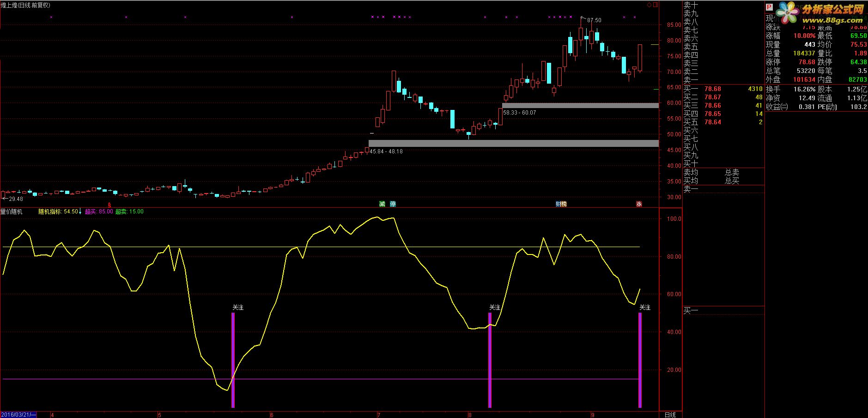Click the 卖十 row label in order book
The image size is (868, 418).
tap(691, 5)
